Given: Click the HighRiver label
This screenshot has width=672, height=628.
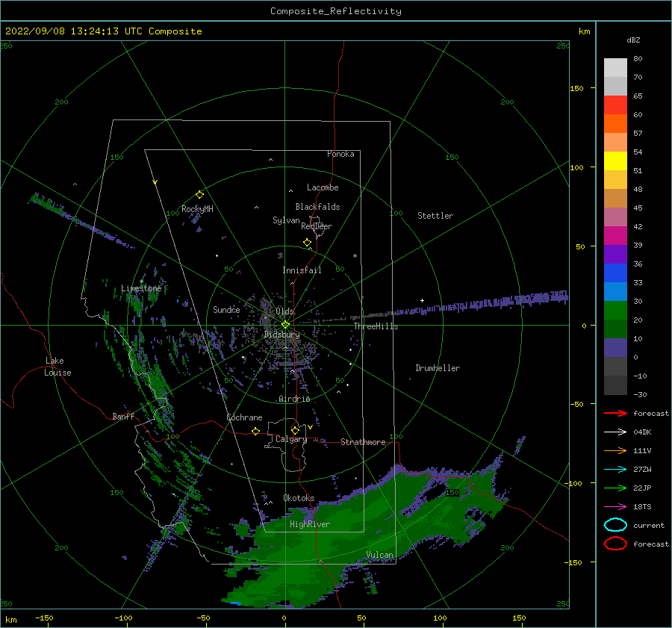Looking at the screenshot, I should pyautogui.click(x=310, y=524).
